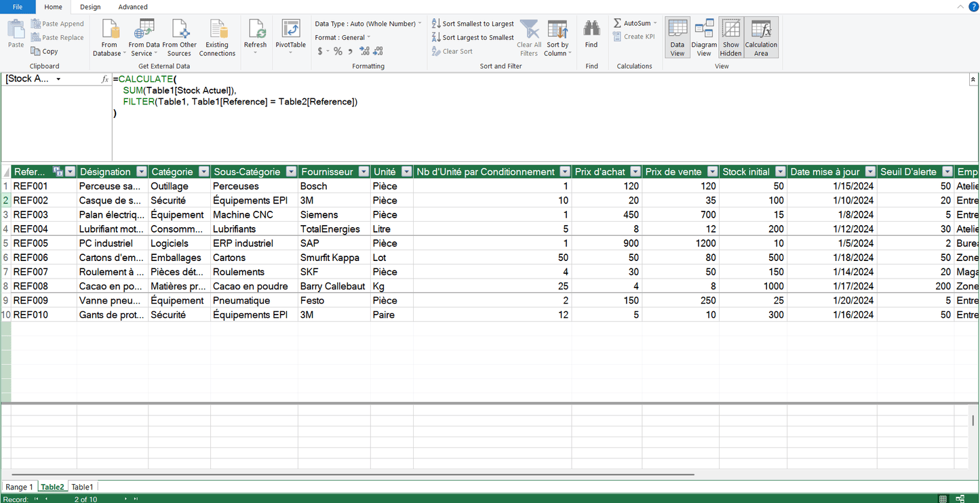Viewport: 980px width, 503px height.
Task: Click the Find binoculars icon
Action: [591, 30]
